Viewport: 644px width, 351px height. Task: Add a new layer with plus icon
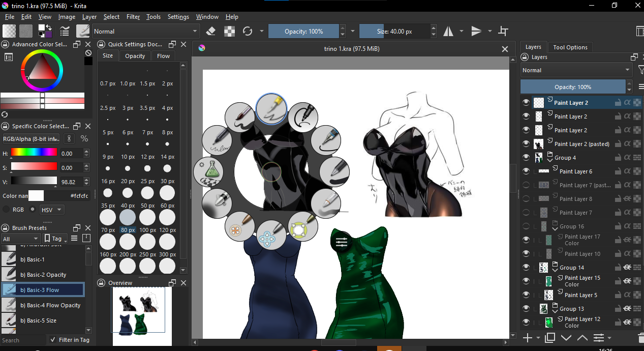(527, 338)
